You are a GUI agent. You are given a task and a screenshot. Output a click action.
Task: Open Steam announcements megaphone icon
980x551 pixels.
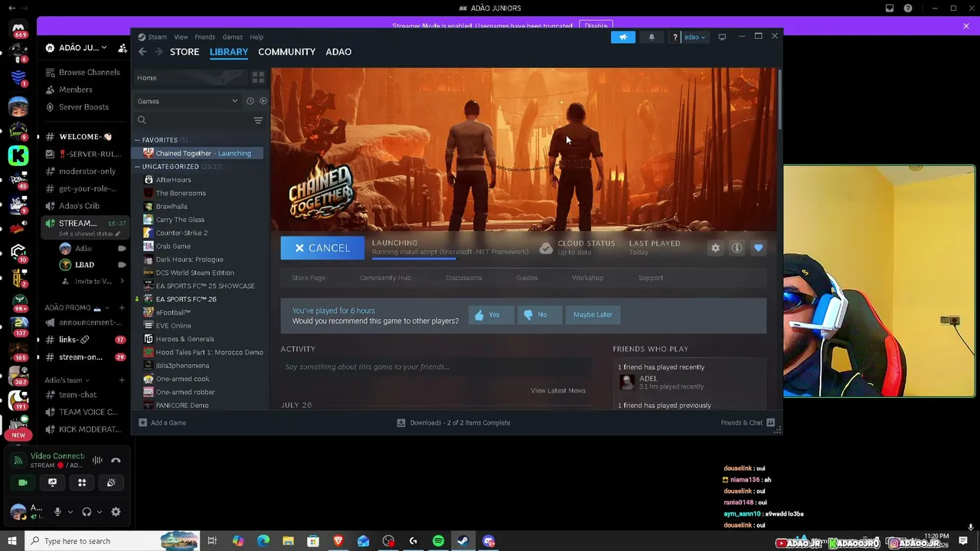(x=623, y=37)
